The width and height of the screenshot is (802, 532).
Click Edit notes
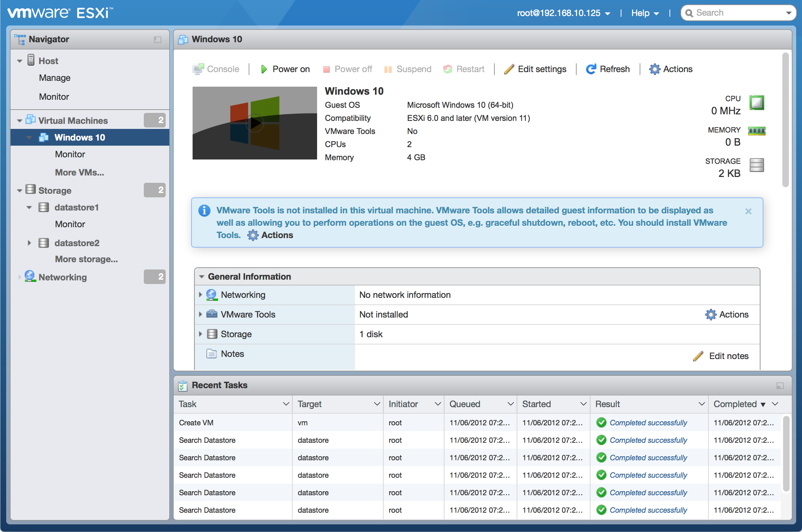pyautogui.click(x=721, y=356)
